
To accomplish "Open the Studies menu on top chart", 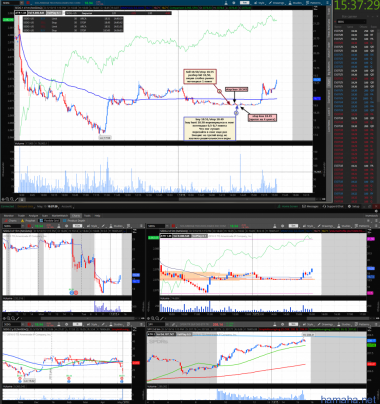I will pyautogui.click(x=295, y=3).
